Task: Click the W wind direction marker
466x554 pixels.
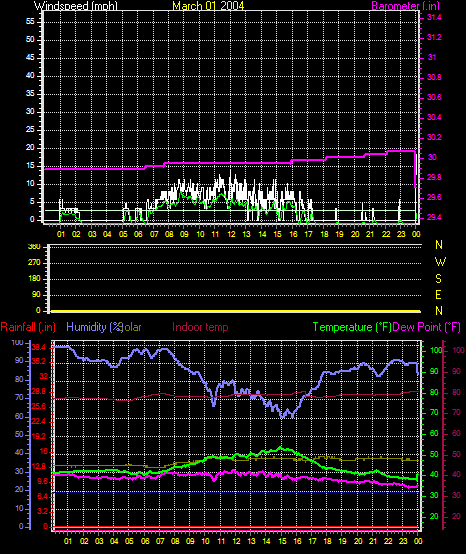Action: [x=440, y=262]
